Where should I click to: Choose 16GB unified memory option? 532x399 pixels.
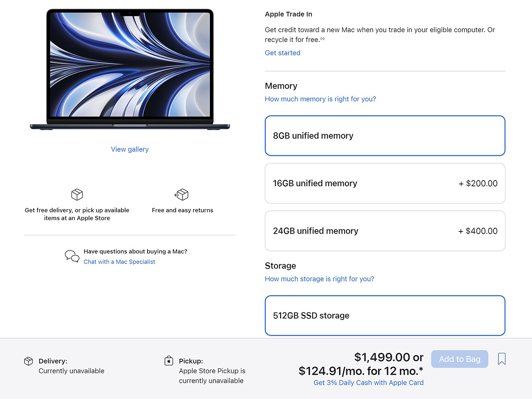coord(385,183)
